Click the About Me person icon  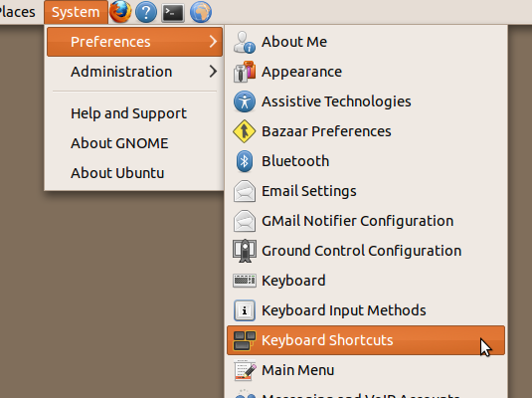pyautogui.click(x=245, y=42)
